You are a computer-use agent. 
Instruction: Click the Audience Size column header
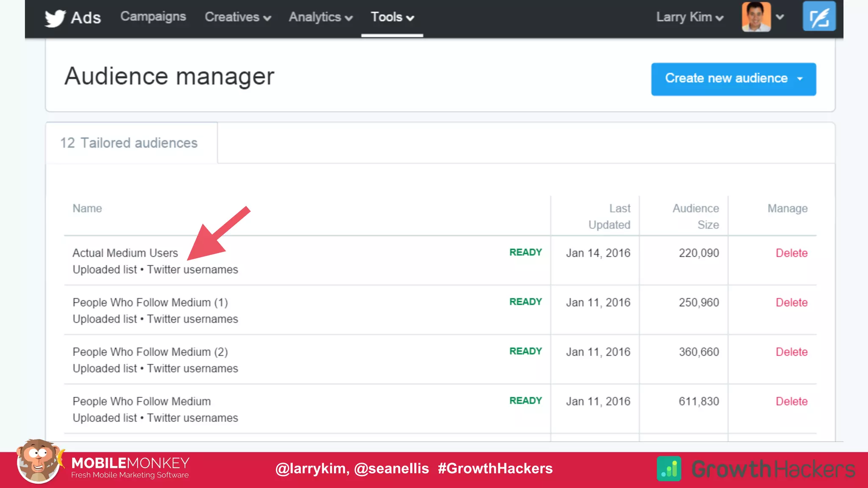(696, 216)
